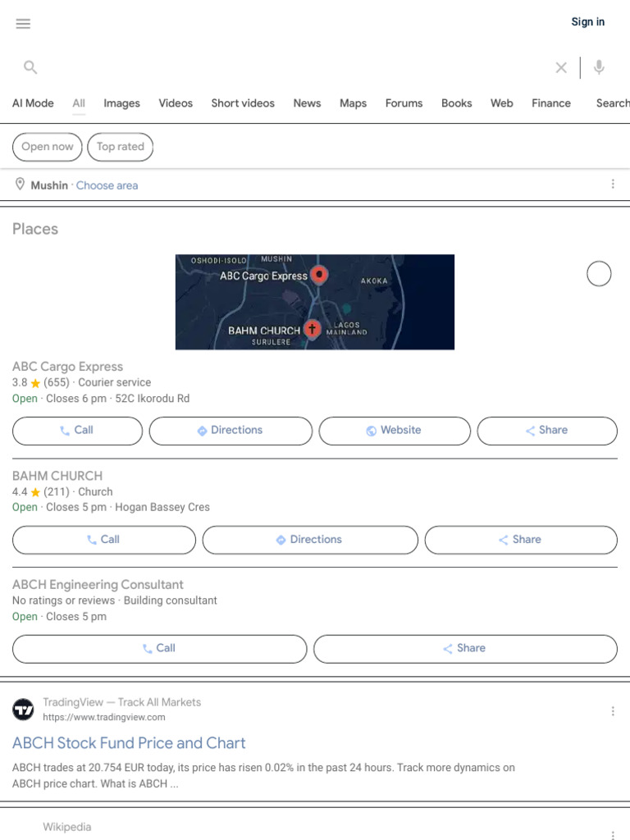Screen dimensions: 630x840
Task: Click the search magnifier icon
Action: tap(30, 67)
